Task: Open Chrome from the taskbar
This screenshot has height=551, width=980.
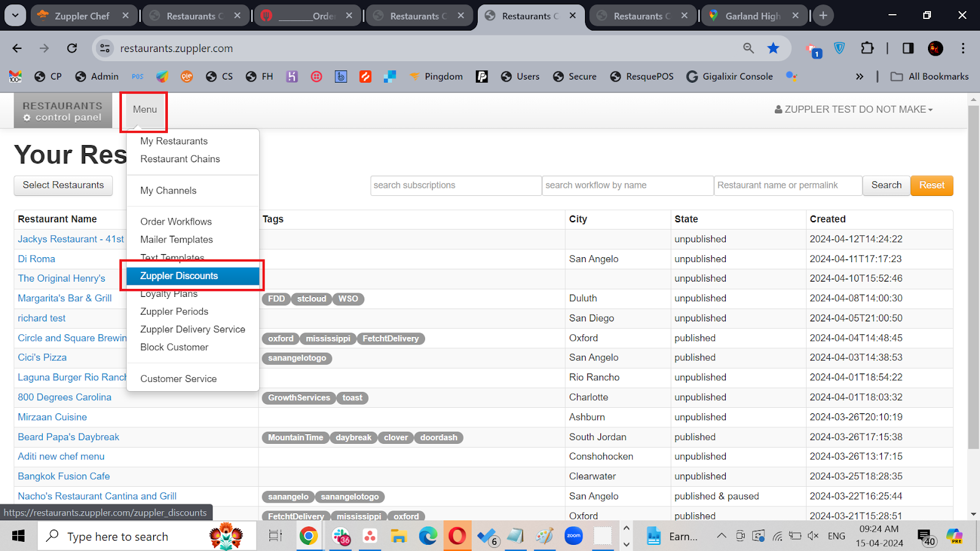Action: click(309, 536)
